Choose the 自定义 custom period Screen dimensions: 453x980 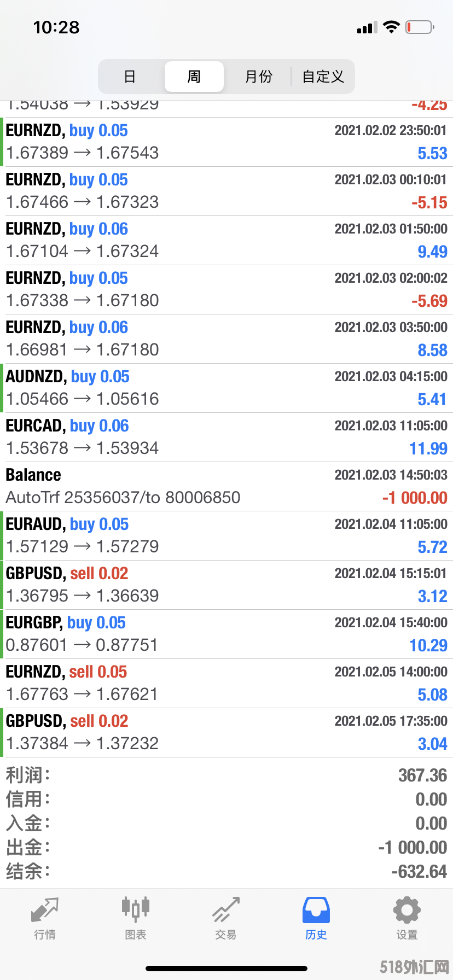323,77
